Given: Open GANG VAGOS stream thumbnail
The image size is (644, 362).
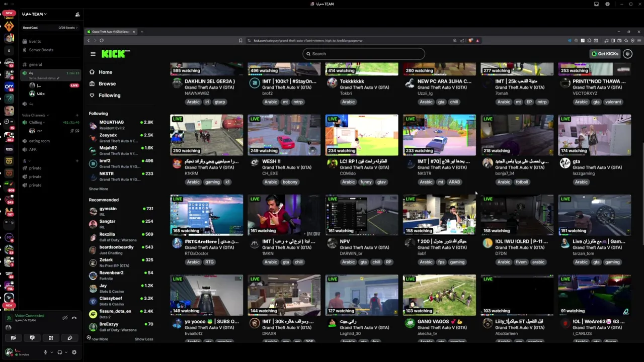Looking at the screenshot, I should click(x=439, y=295).
